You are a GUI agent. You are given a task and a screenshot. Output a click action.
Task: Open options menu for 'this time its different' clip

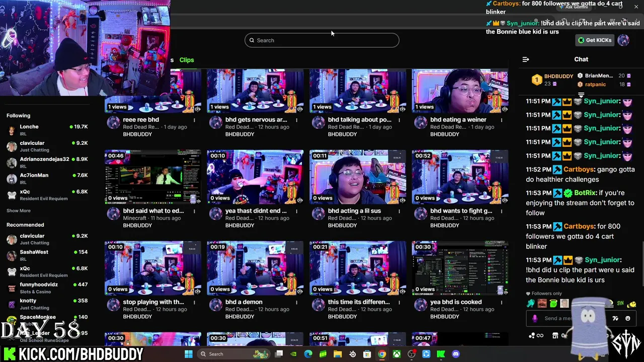click(399, 302)
